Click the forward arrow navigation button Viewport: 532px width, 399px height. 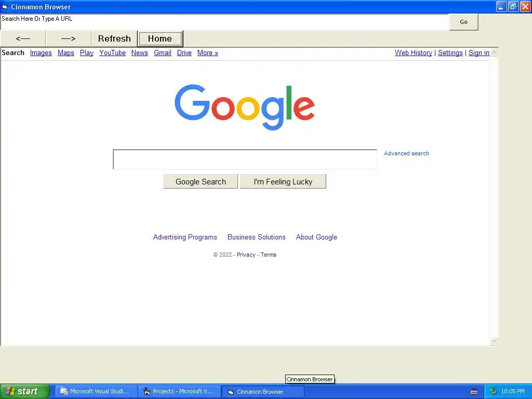(68, 38)
